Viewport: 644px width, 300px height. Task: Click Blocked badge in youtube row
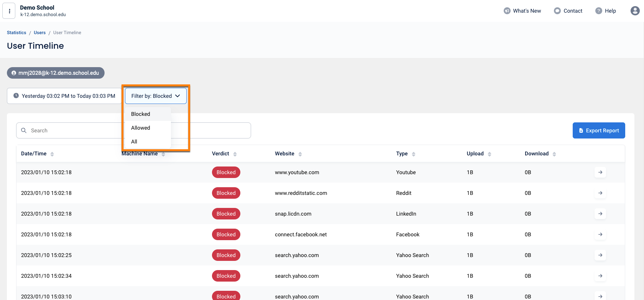[x=226, y=172]
